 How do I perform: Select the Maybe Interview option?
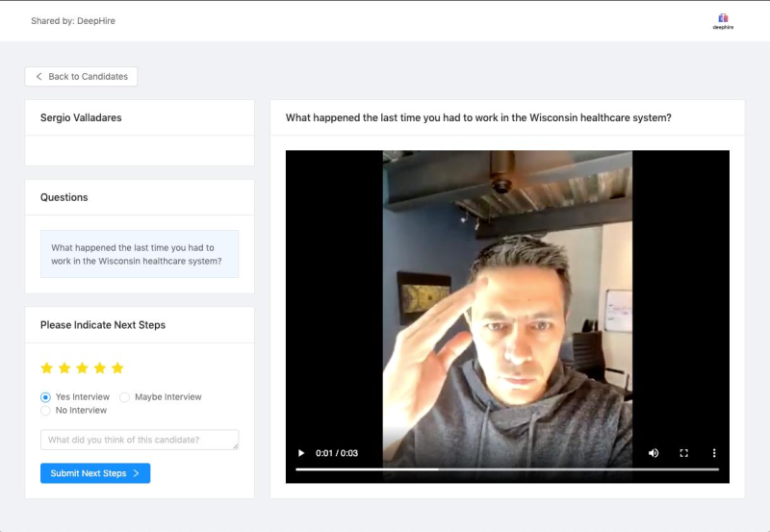point(161,397)
